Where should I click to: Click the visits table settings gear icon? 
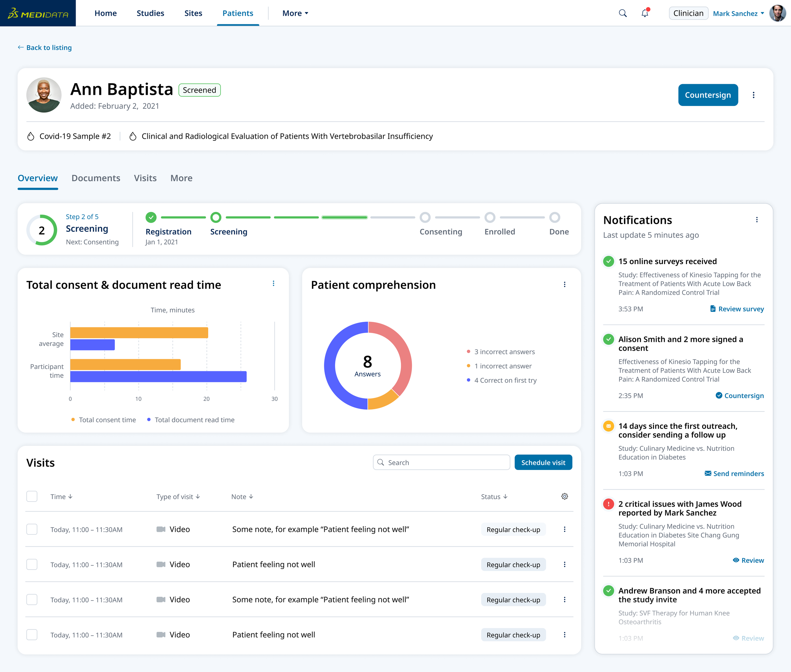click(564, 496)
